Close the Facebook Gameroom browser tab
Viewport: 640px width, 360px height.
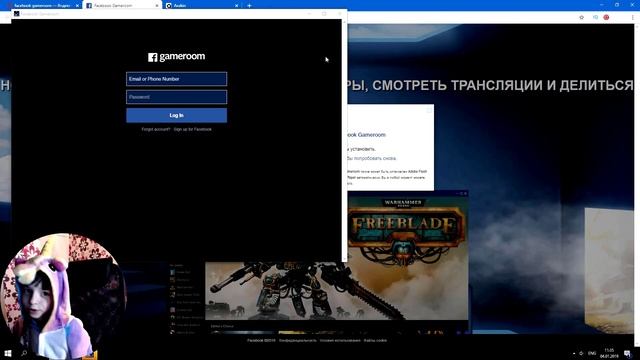point(157,6)
